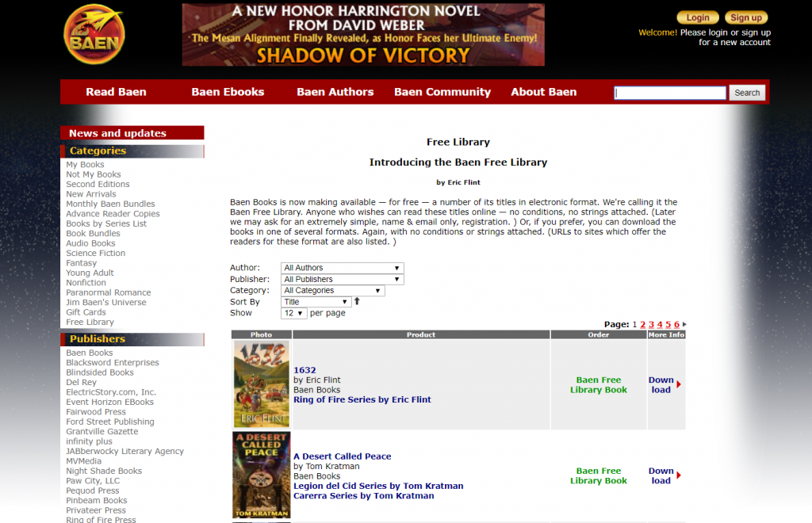
Task: Expand the Author dropdown (All Authors)
Action: [x=343, y=268]
